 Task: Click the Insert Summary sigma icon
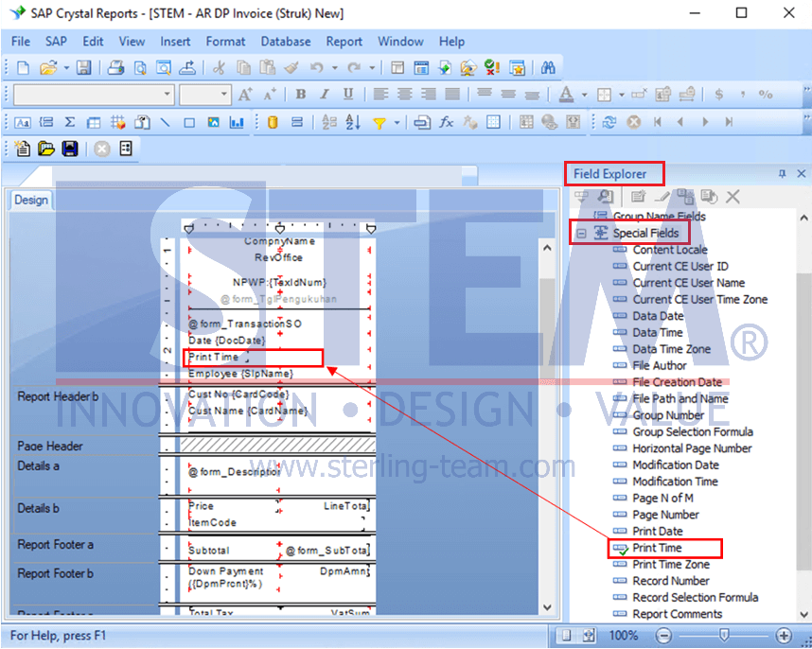pyautogui.click(x=69, y=123)
